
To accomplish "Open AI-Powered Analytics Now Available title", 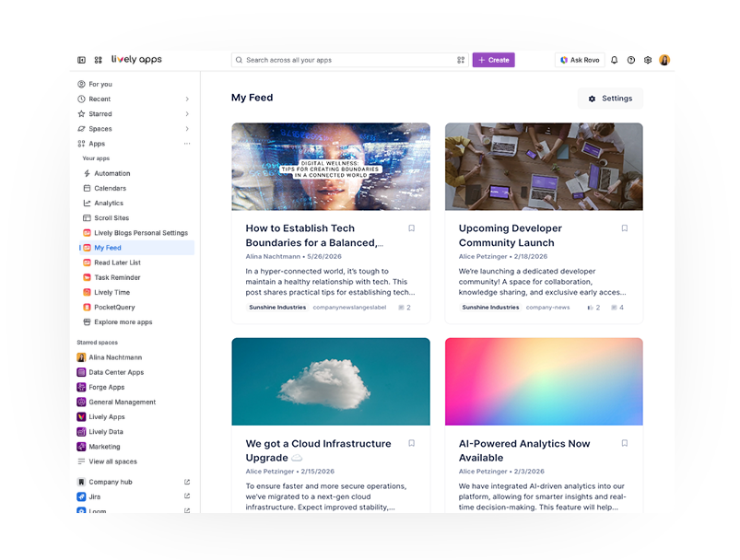I will 524,450.
